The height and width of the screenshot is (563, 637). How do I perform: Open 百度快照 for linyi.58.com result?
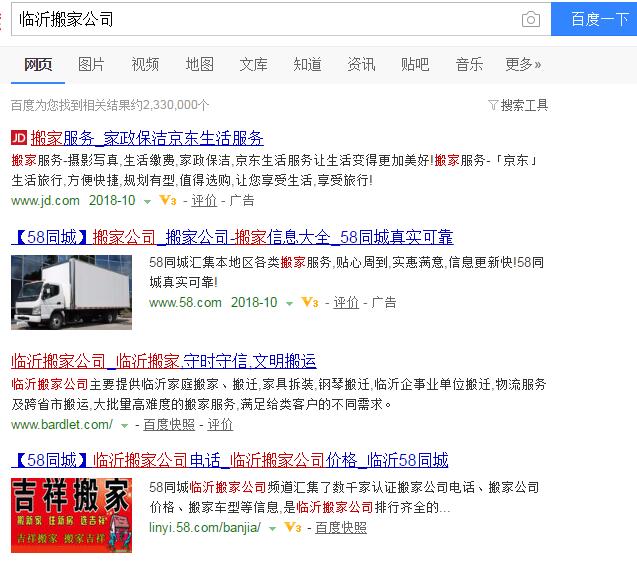(341, 528)
